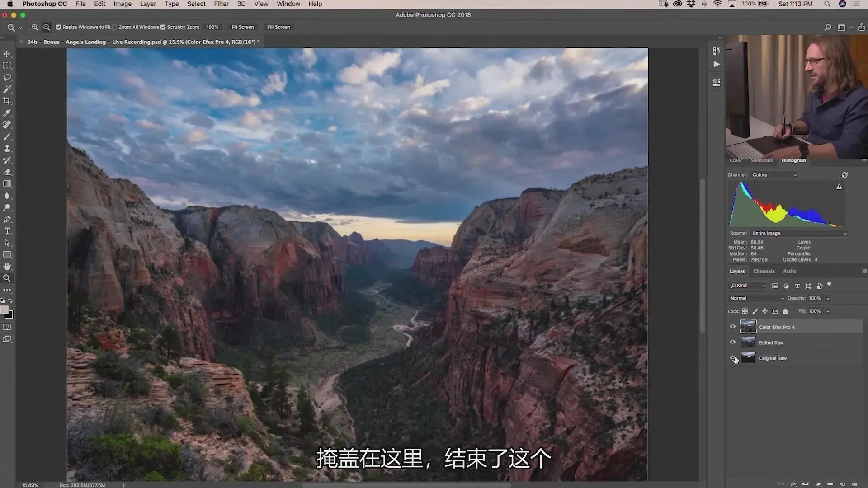Expand the histogram Source dropdown
This screenshot has height=488, width=868.
[x=799, y=233]
